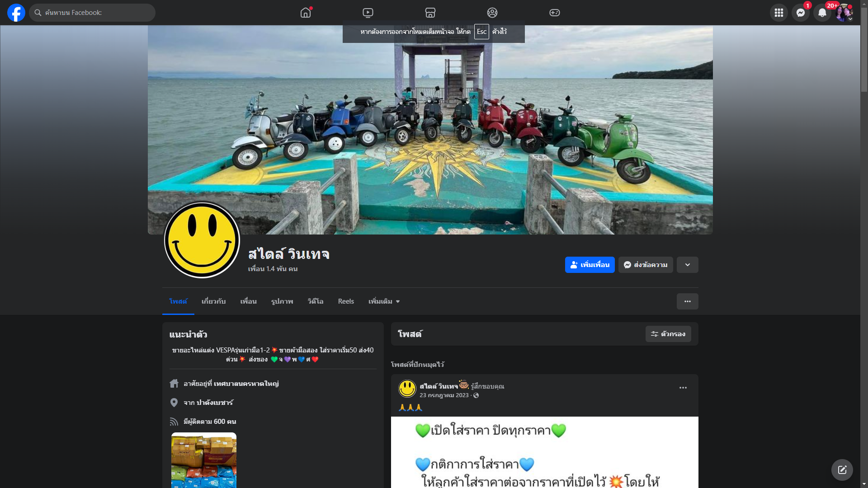Image resolution: width=868 pixels, height=488 pixels.
Task: Click the ตัวกรอง filter button
Action: point(668,334)
